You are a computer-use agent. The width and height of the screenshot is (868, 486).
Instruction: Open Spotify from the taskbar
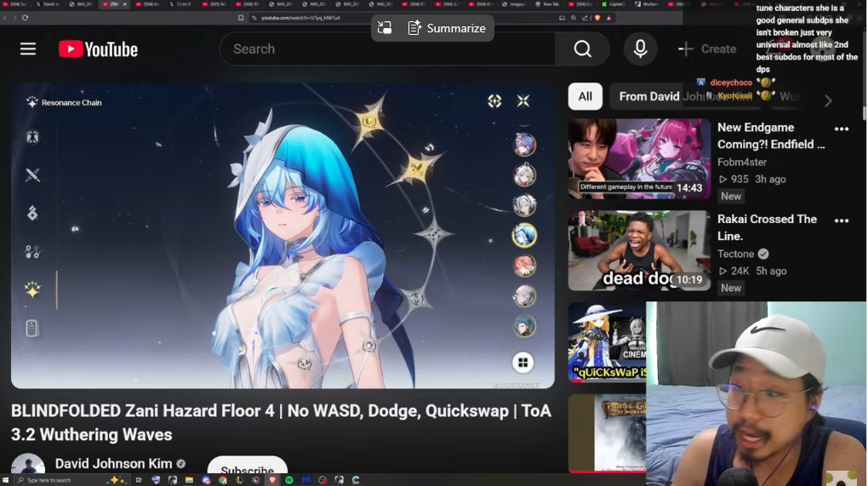(289, 480)
